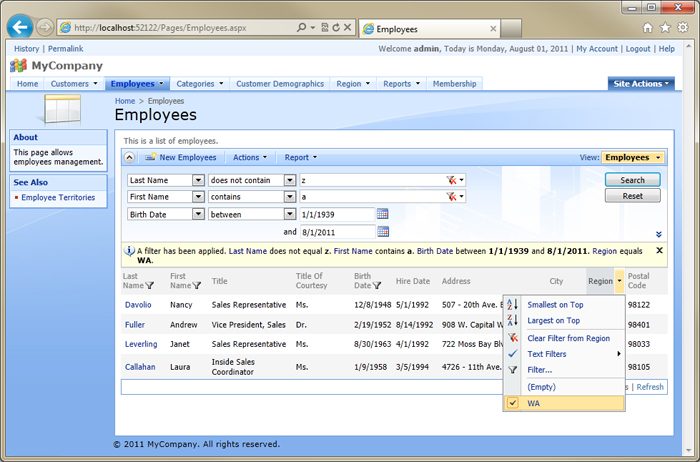Click the address bar search magnifier icon

pos(301,28)
